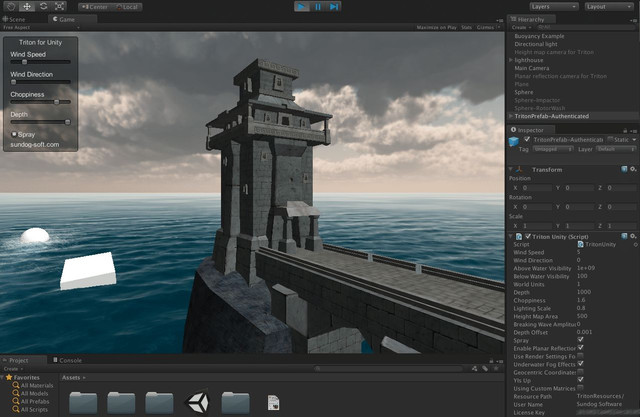
Task: Click the Step forward button
Action: pyautogui.click(x=334, y=7)
